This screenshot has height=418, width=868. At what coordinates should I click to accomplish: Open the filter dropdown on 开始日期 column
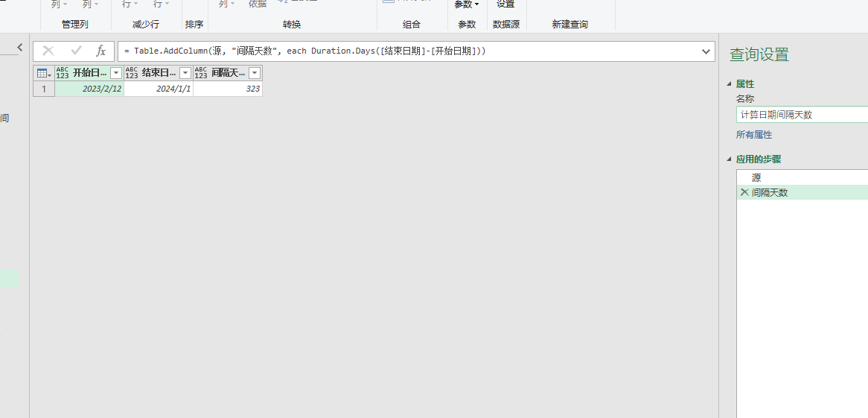pyautogui.click(x=116, y=73)
